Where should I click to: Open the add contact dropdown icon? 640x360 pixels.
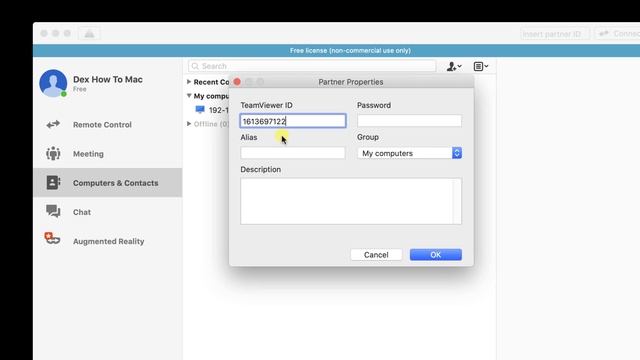point(454,66)
